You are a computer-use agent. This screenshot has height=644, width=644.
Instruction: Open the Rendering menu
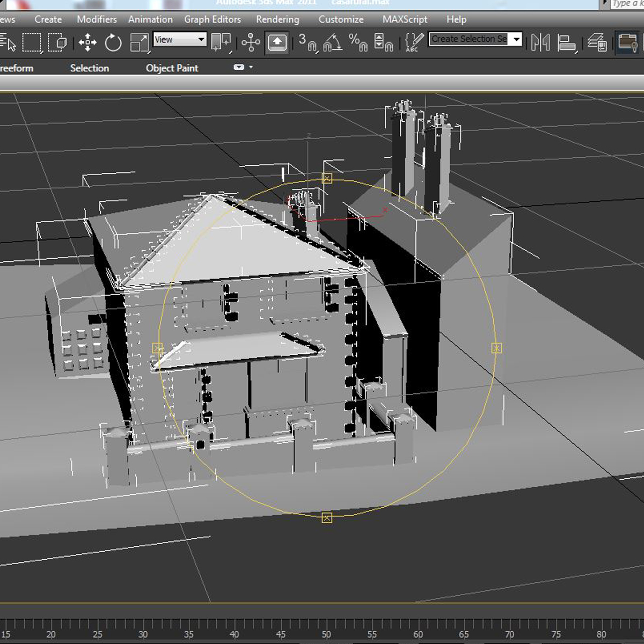pyautogui.click(x=277, y=19)
